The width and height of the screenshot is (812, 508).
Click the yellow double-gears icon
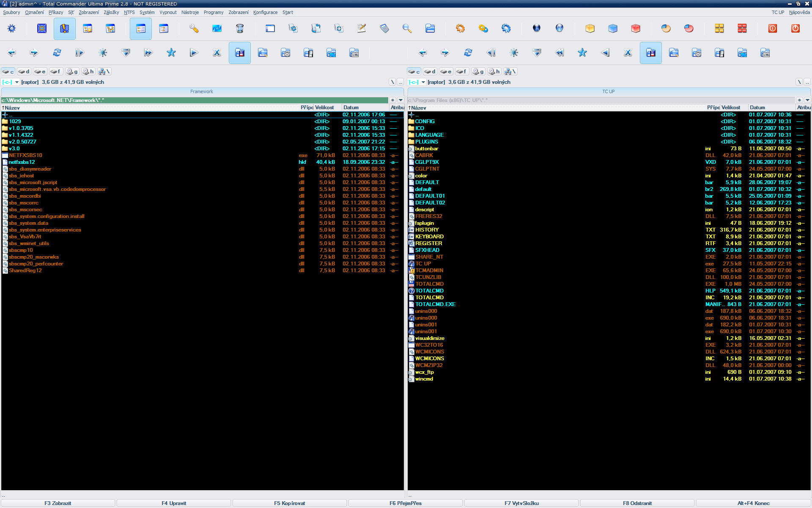coord(483,28)
